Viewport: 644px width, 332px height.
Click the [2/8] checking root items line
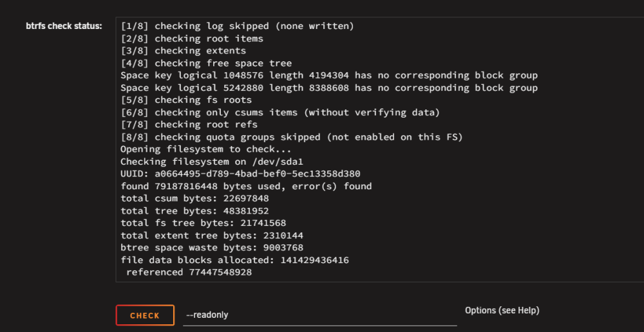click(192, 39)
